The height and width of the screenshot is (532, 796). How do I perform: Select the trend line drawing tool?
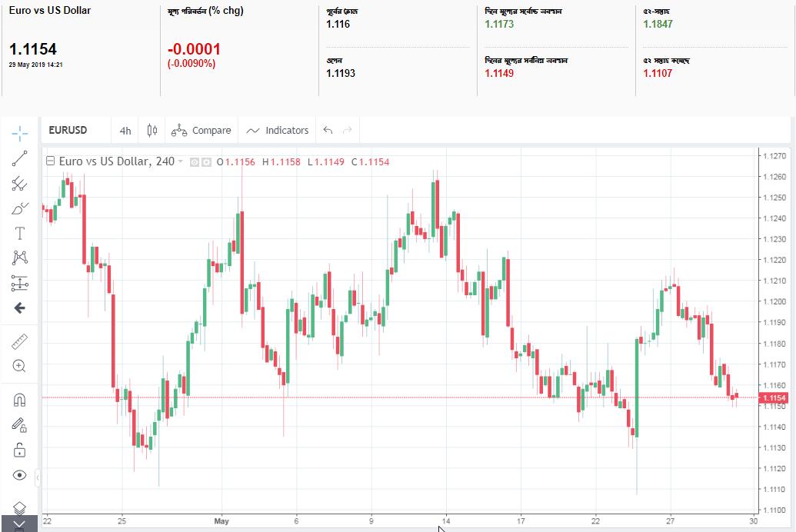20,158
